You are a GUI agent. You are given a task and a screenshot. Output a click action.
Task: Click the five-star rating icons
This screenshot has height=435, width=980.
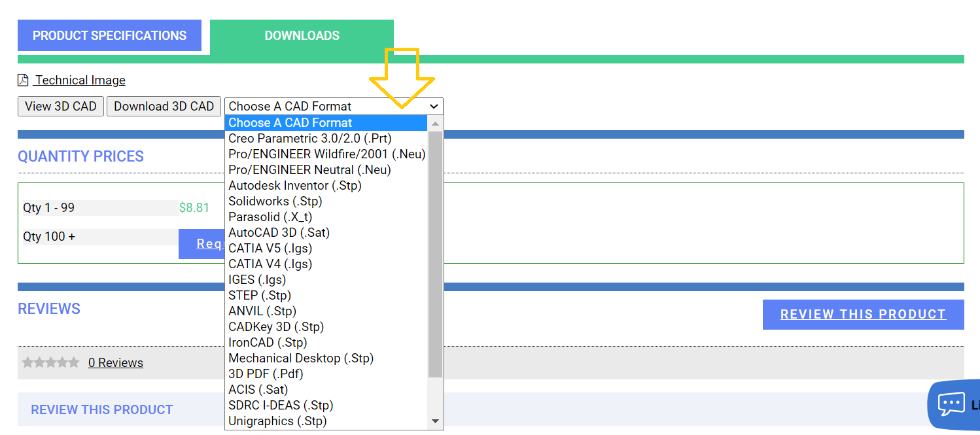pos(50,362)
